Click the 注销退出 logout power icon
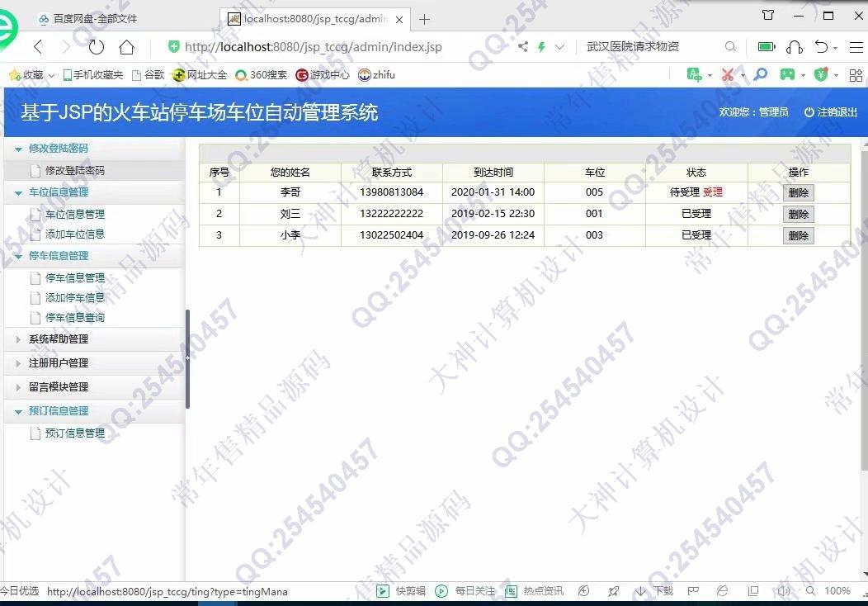868x606 pixels. click(809, 112)
